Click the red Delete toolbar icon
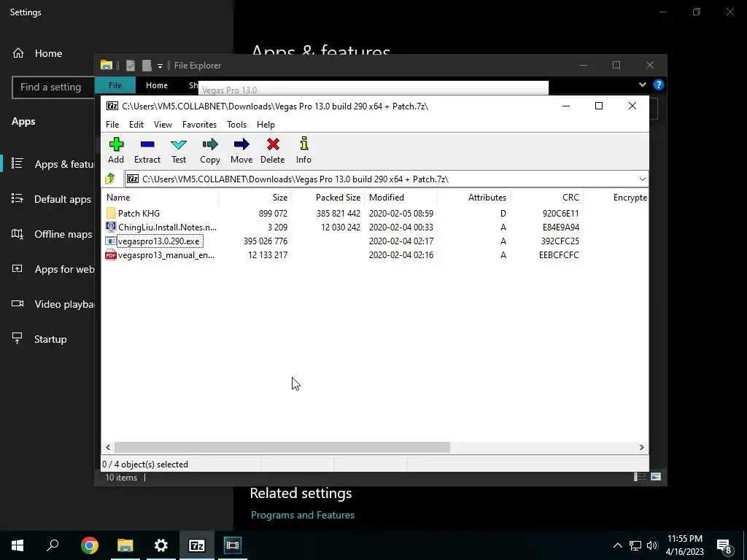The height and width of the screenshot is (560, 747). pyautogui.click(x=273, y=144)
